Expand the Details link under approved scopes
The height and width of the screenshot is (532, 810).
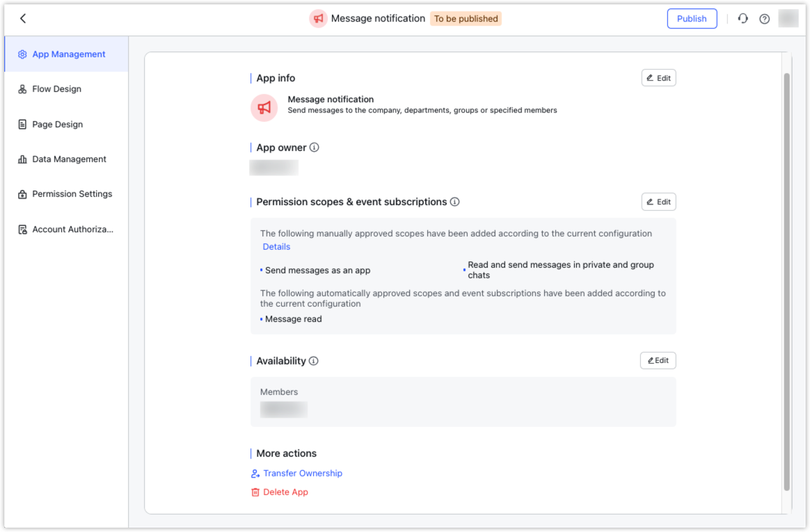coord(276,246)
